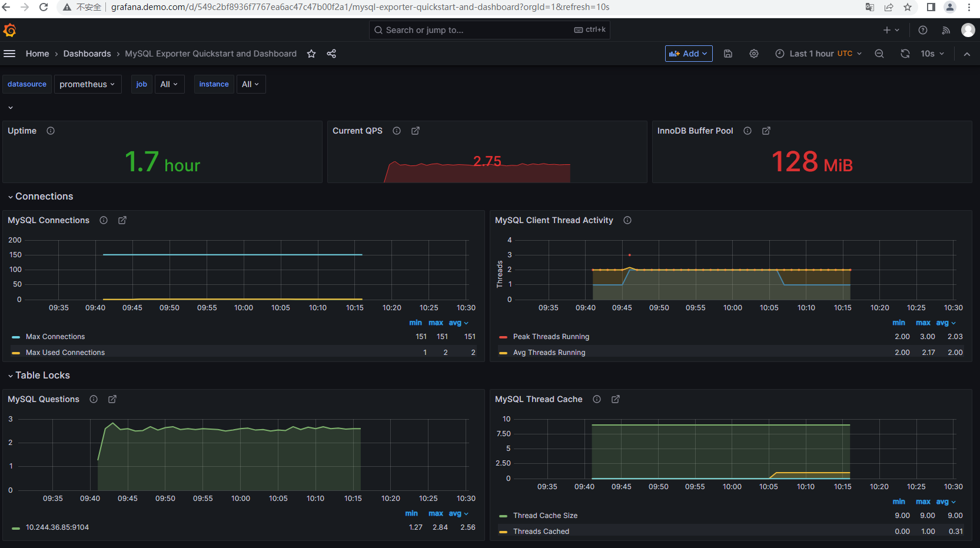Go to Home breadcrumb
The width and height of the screenshot is (980, 548).
(38, 54)
